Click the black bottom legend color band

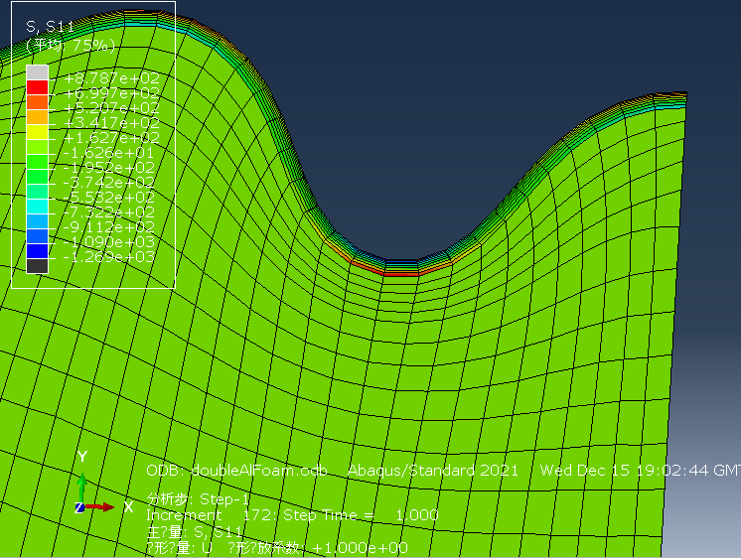coord(37,265)
